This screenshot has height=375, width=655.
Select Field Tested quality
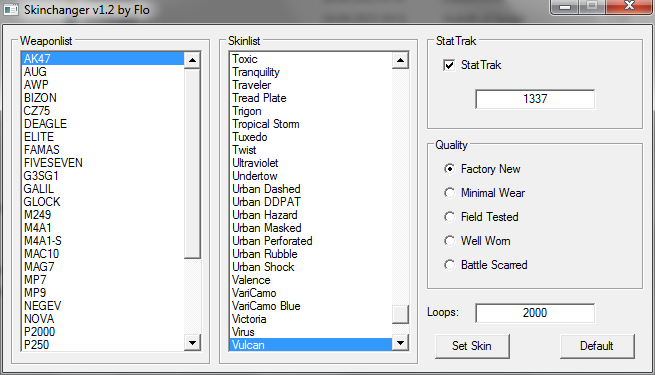449,217
